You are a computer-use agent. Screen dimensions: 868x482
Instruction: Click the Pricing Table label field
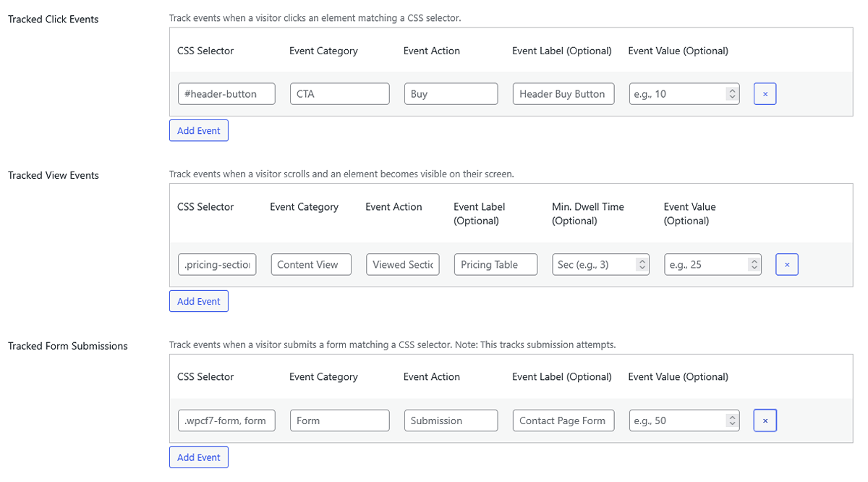click(495, 264)
